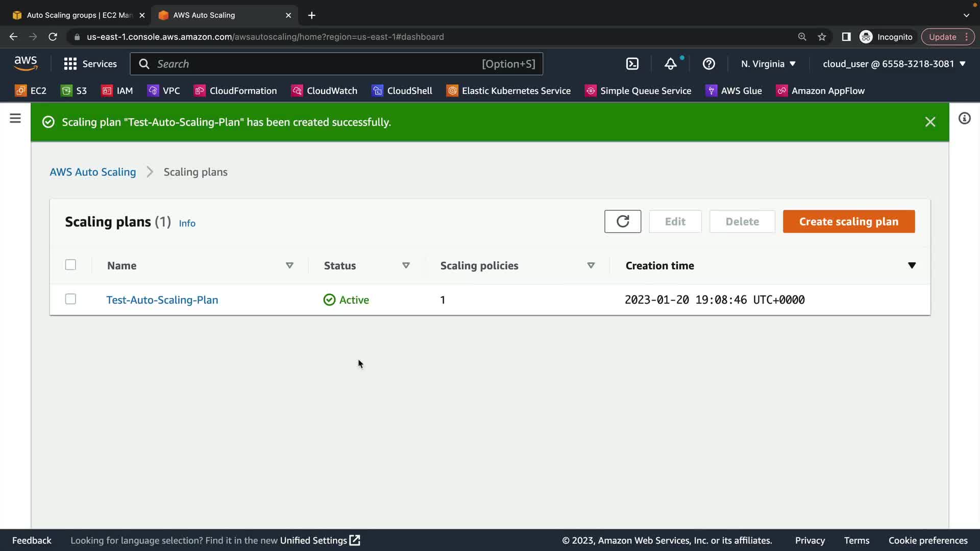
Task: Sort by the Status column arrow
Action: click(x=406, y=265)
